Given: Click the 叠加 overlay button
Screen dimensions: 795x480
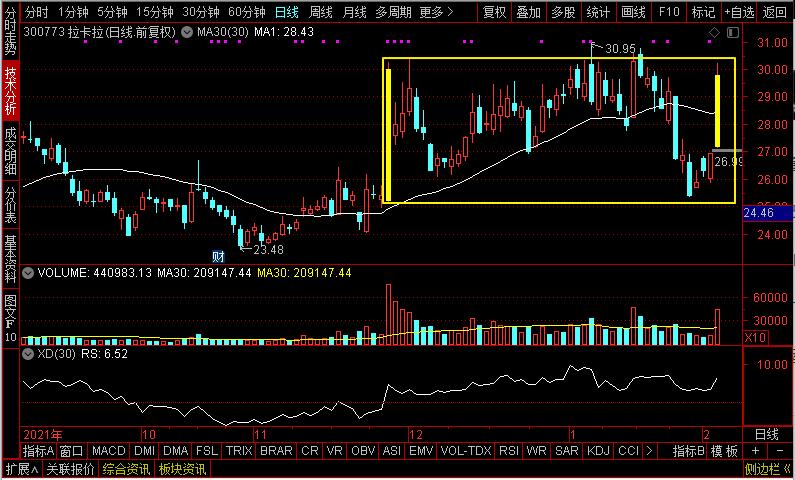Looking at the screenshot, I should 529,12.
